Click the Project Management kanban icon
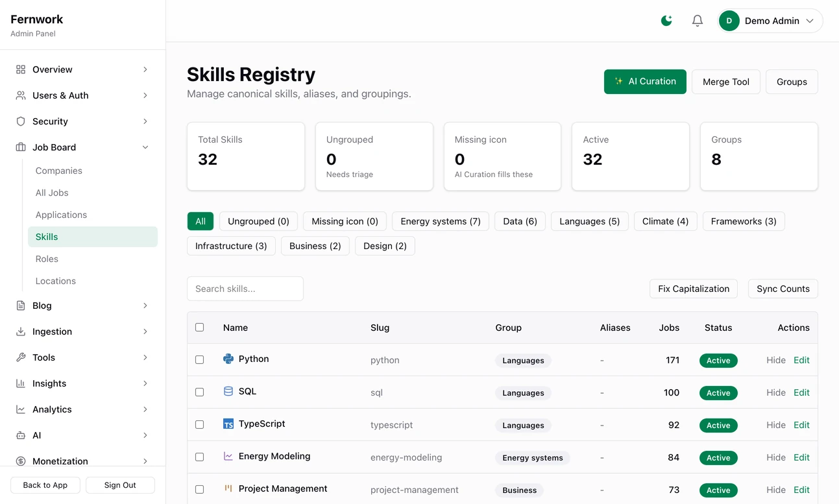The width and height of the screenshot is (839, 504). (228, 488)
